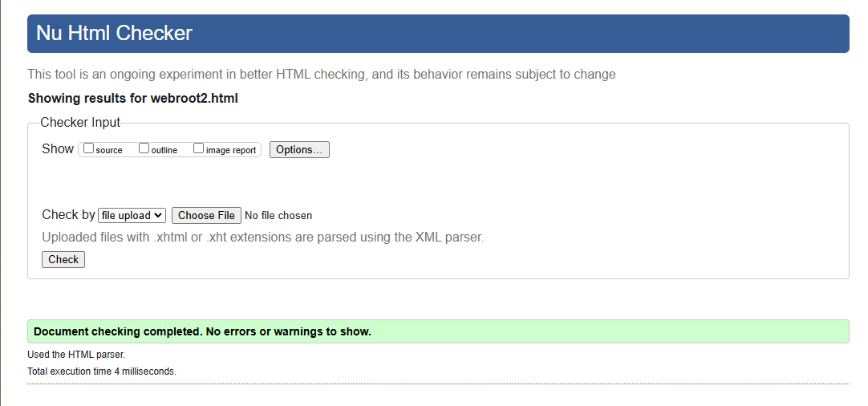Click the 'Show' label

(x=58, y=149)
